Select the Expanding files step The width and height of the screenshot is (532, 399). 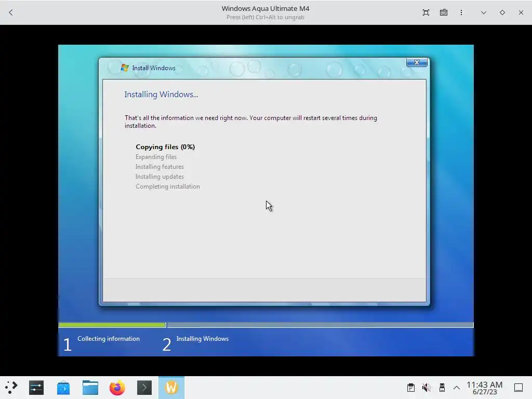156,157
